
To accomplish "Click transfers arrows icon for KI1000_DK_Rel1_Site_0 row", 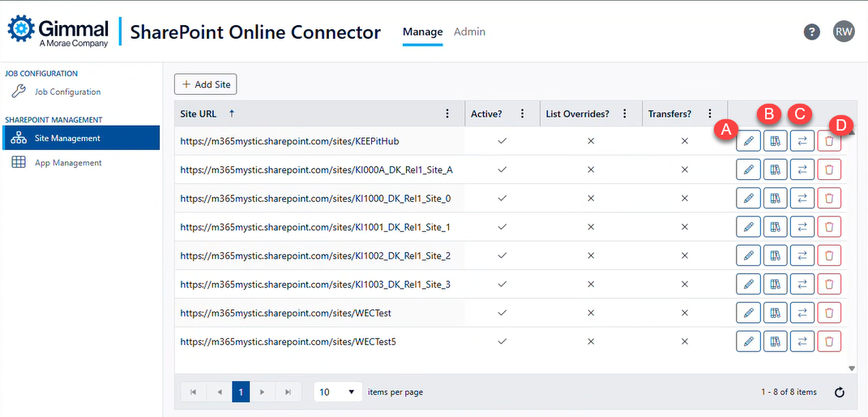I will tap(802, 198).
